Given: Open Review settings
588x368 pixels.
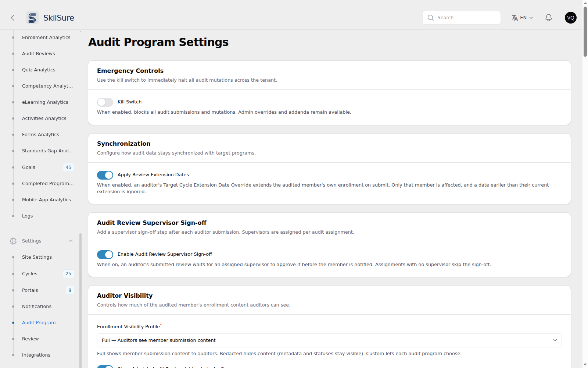Looking at the screenshot, I should pyautogui.click(x=31, y=339).
